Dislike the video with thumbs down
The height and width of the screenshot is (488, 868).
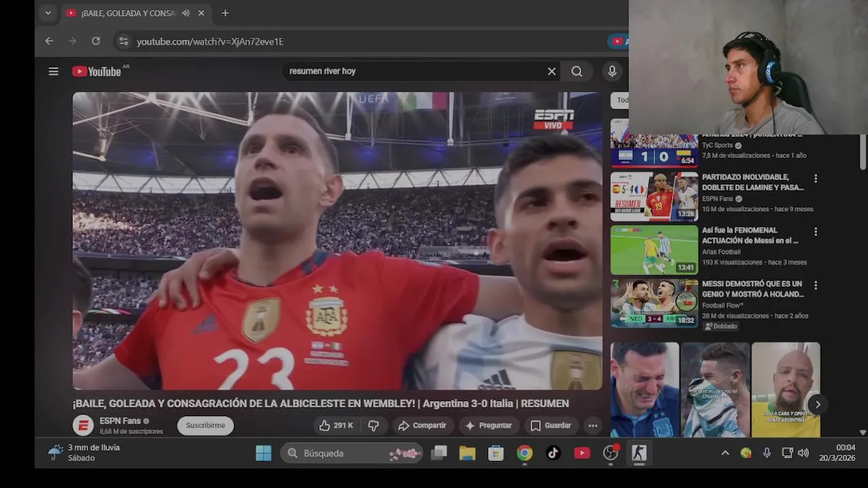[374, 426]
